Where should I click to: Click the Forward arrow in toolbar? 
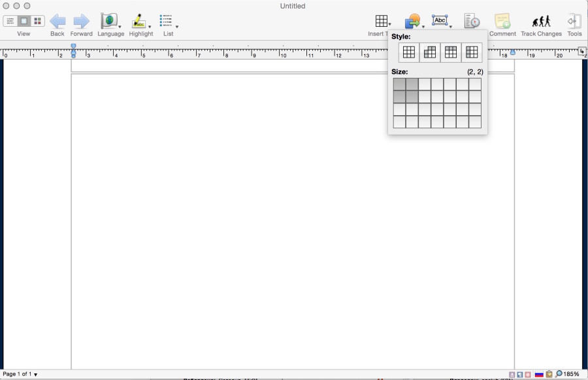coord(81,22)
